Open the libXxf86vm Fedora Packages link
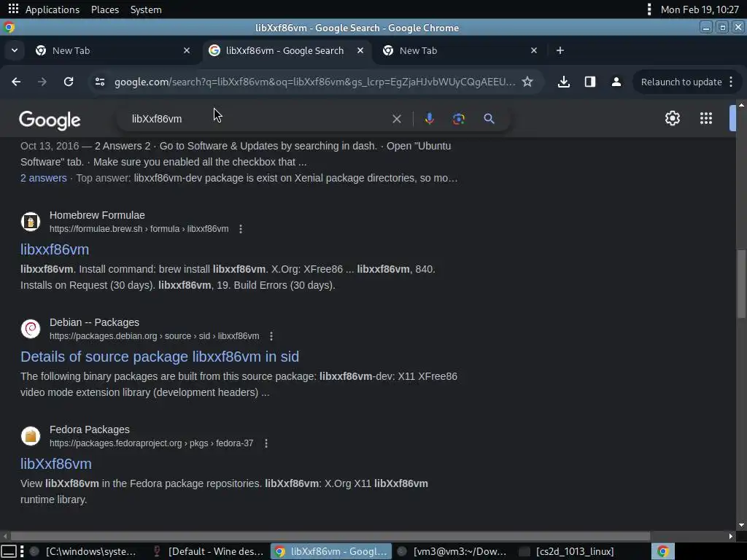The height and width of the screenshot is (560, 747). [55, 464]
